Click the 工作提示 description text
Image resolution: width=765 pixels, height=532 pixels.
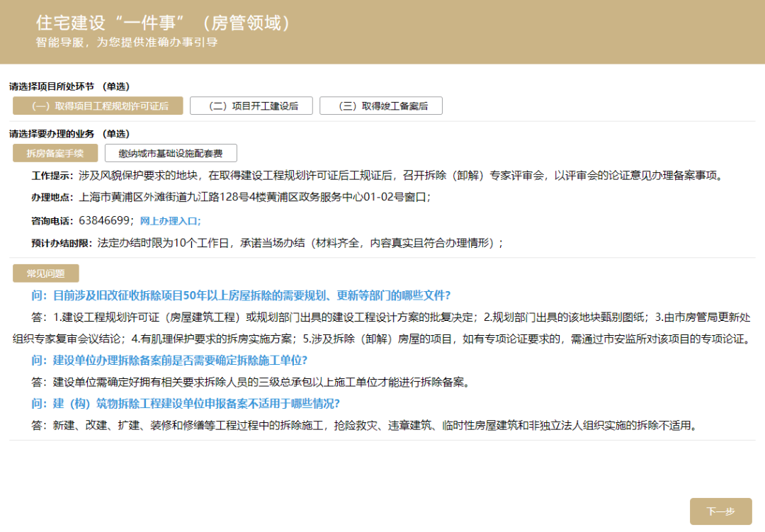(397, 176)
